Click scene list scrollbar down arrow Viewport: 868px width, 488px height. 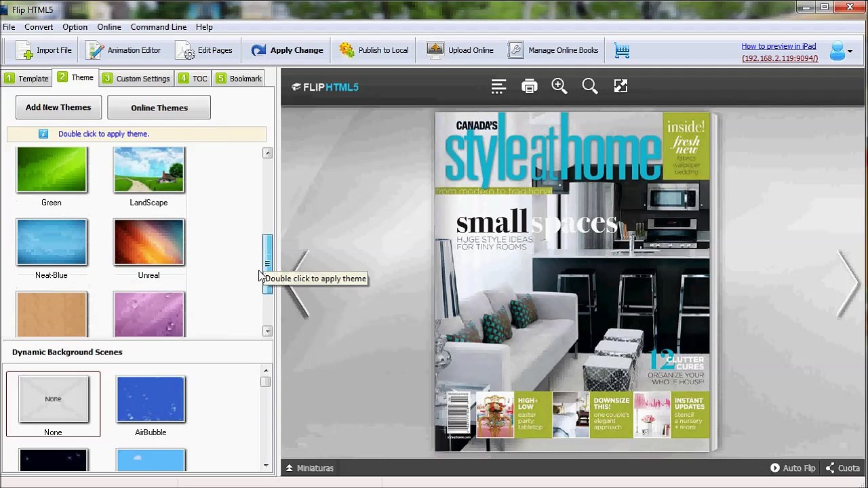[266, 466]
